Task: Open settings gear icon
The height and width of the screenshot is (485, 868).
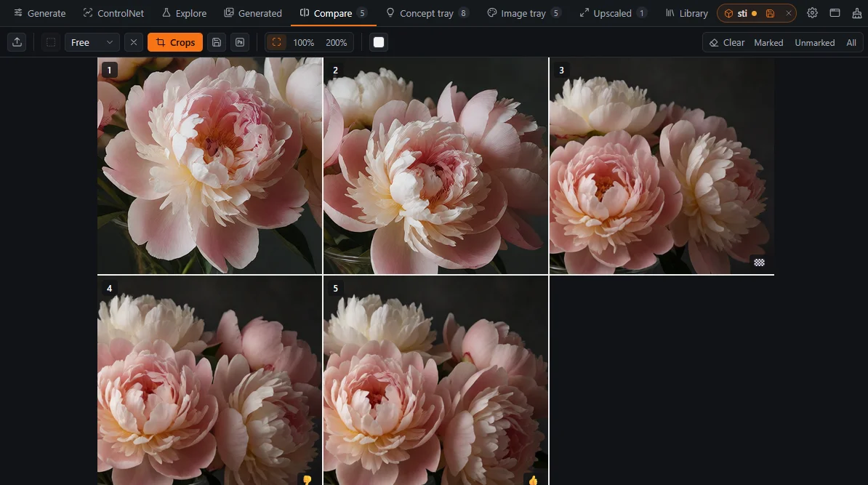Action: tap(812, 13)
